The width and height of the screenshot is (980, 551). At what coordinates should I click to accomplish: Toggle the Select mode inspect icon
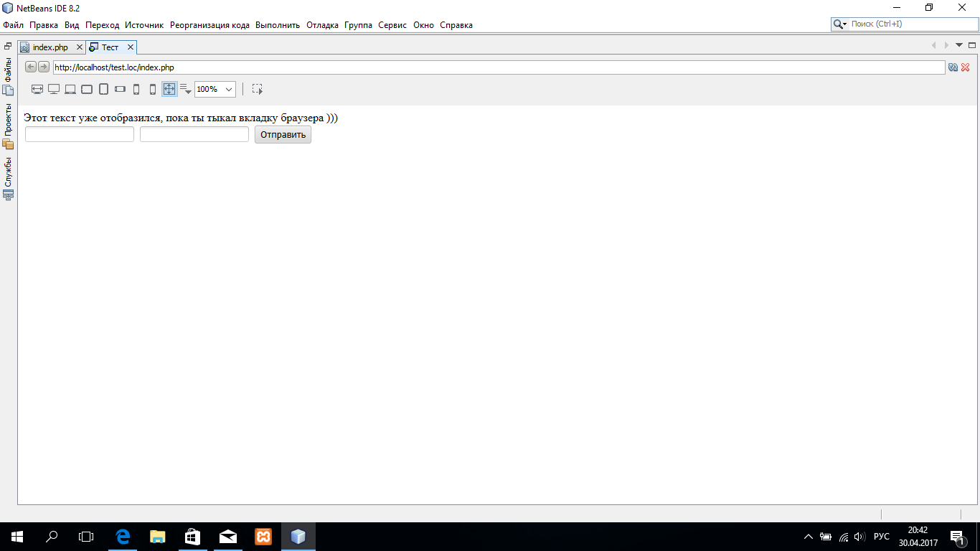pyautogui.click(x=258, y=89)
